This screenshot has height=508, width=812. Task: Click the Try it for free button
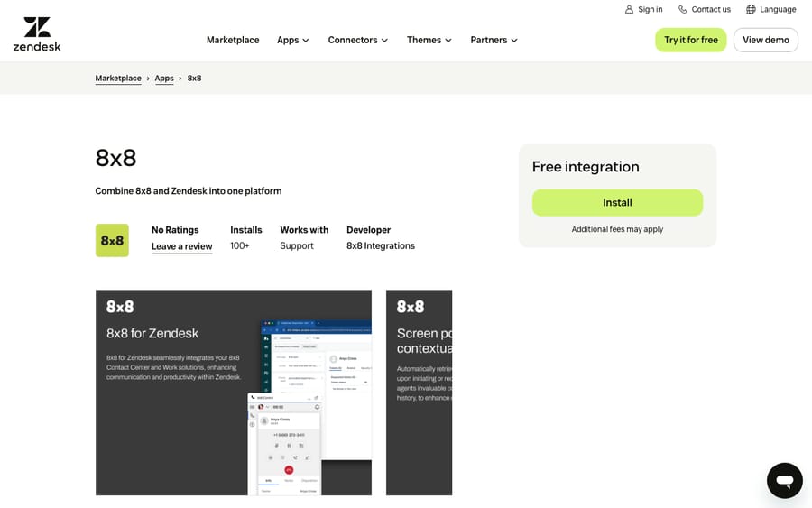691,40
